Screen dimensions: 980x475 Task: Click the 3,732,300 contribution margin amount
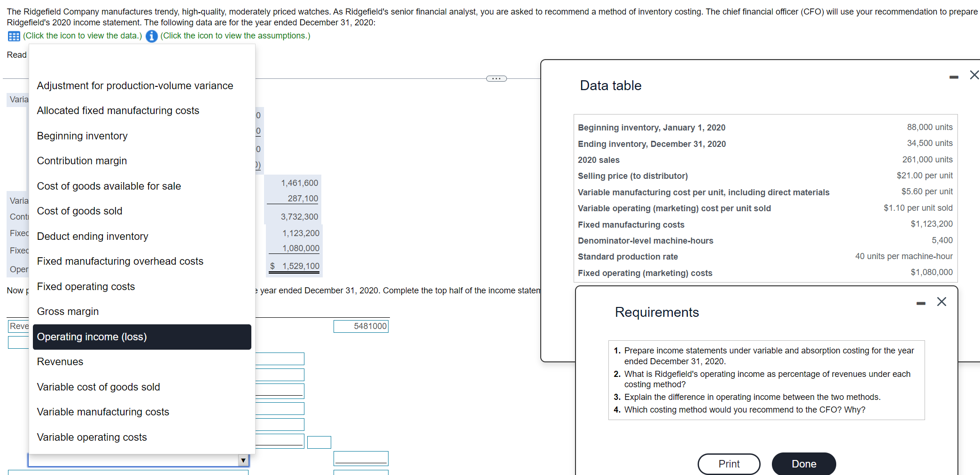299,217
